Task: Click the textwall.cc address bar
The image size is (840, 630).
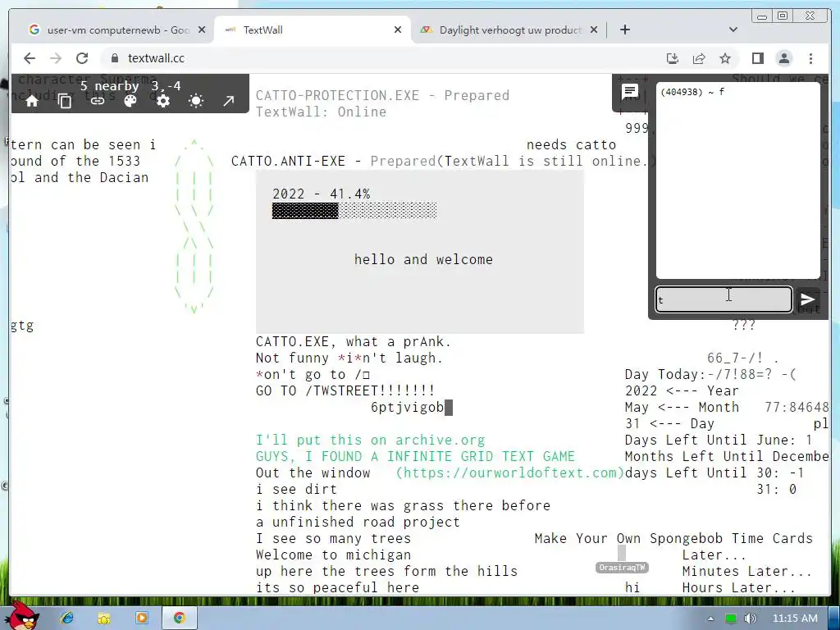Action: (x=375, y=58)
